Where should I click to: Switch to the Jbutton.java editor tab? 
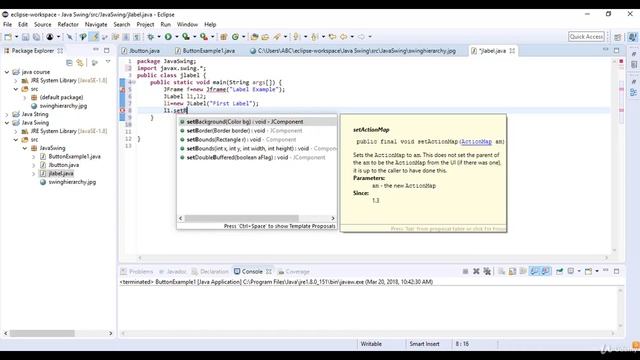pyautogui.click(x=144, y=51)
